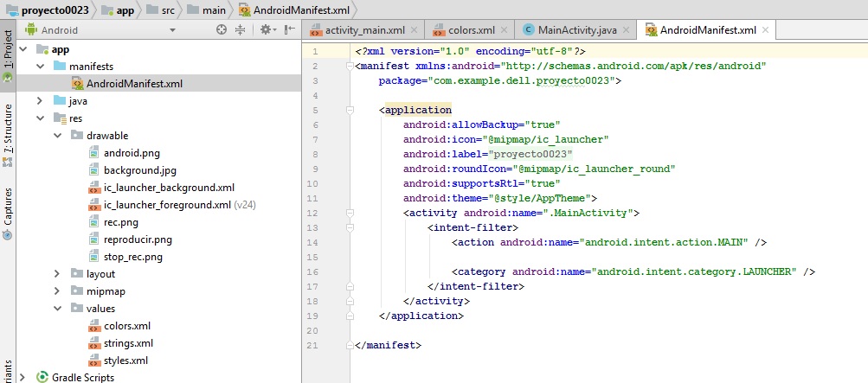The image size is (868, 383).
Task: Select background.jpg in the drawable folder
Action: pyautogui.click(x=139, y=169)
